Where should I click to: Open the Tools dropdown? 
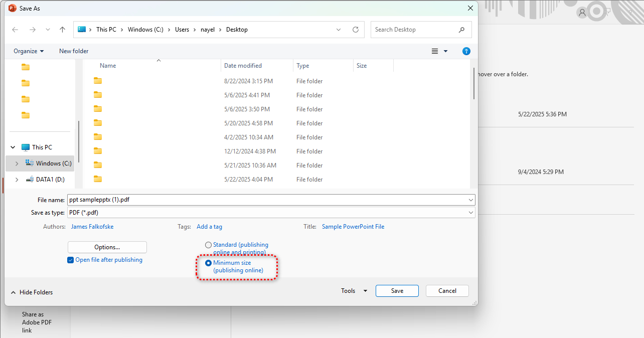(x=354, y=291)
